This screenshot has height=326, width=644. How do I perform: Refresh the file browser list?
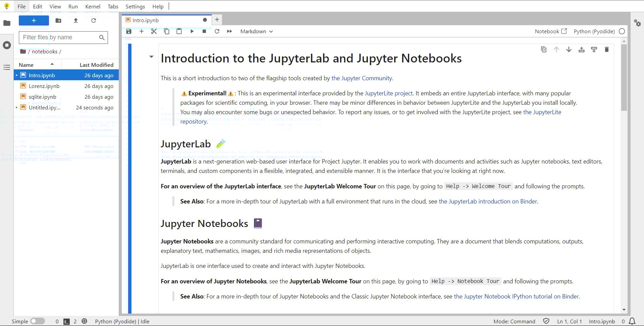[94, 20]
